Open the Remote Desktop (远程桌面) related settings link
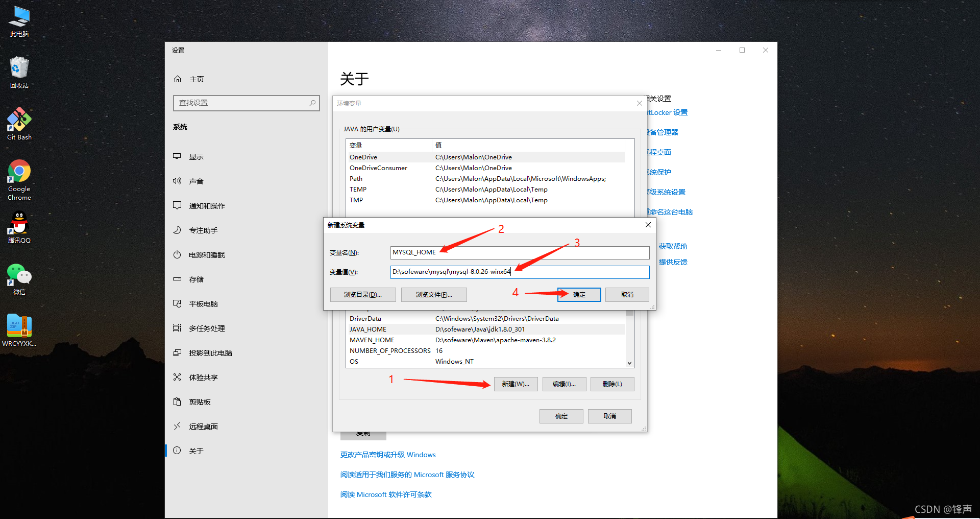 coord(659,152)
